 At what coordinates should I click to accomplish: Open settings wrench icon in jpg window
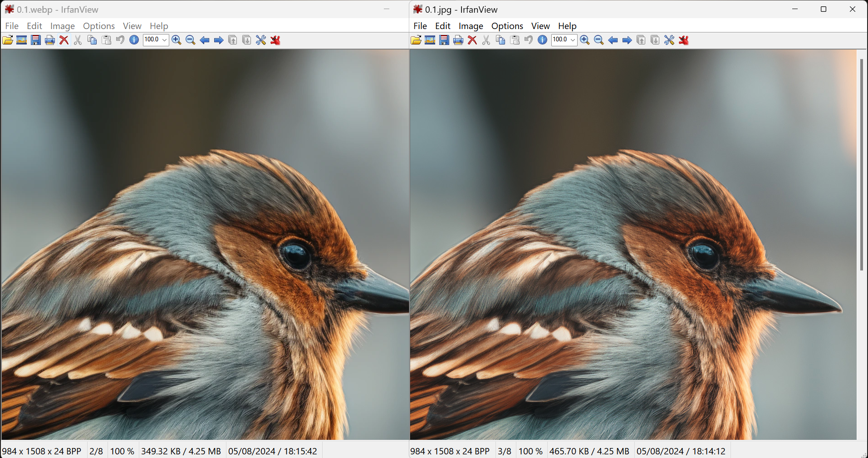click(x=669, y=40)
